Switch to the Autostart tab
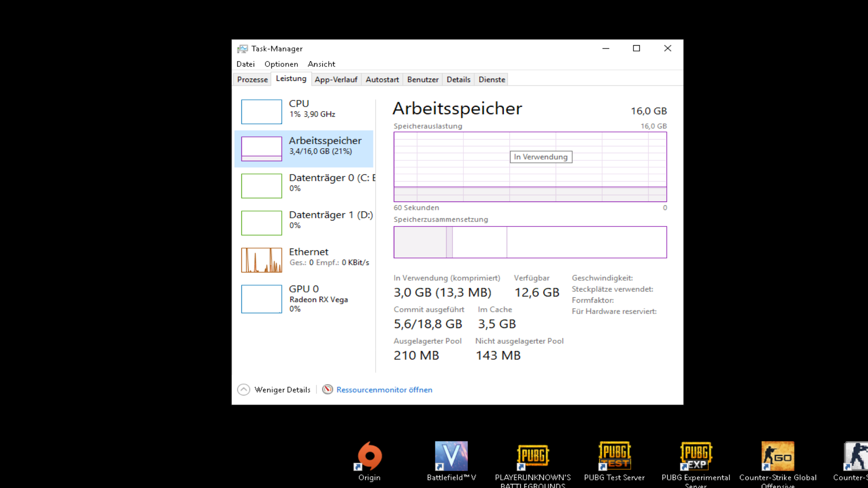The height and width of the screenshot is (488, 868). click(382, 80)
